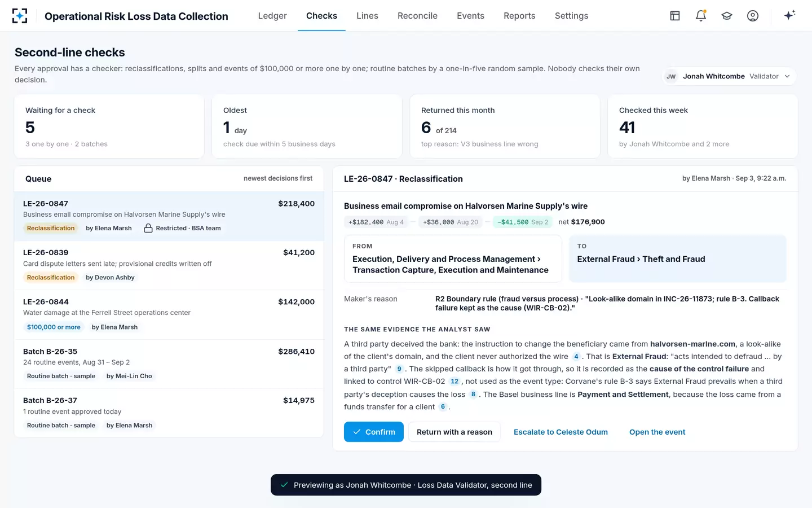Viewport: 812px width, 508px height.
Task: Open the user account icon
Action: coord(753,16)
